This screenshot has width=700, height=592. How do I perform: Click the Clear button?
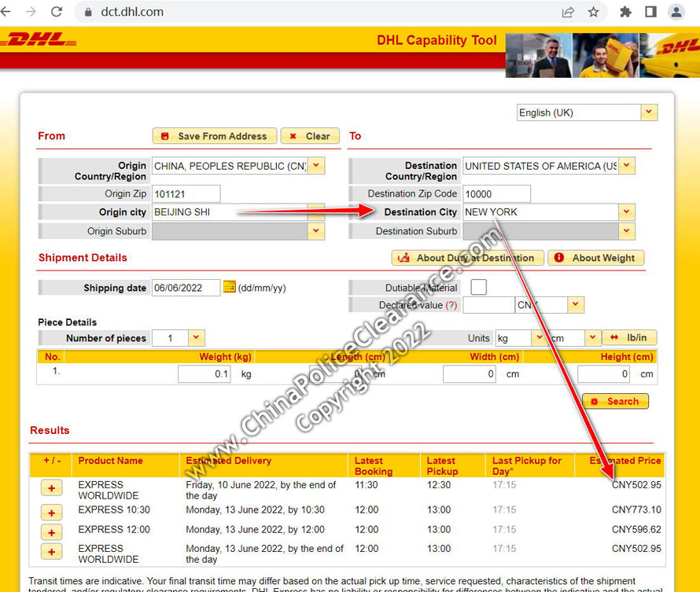click(310, 136)
